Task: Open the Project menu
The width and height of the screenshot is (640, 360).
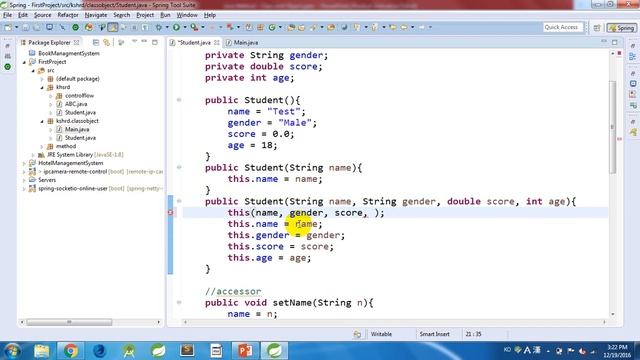Action: (145, 15)
